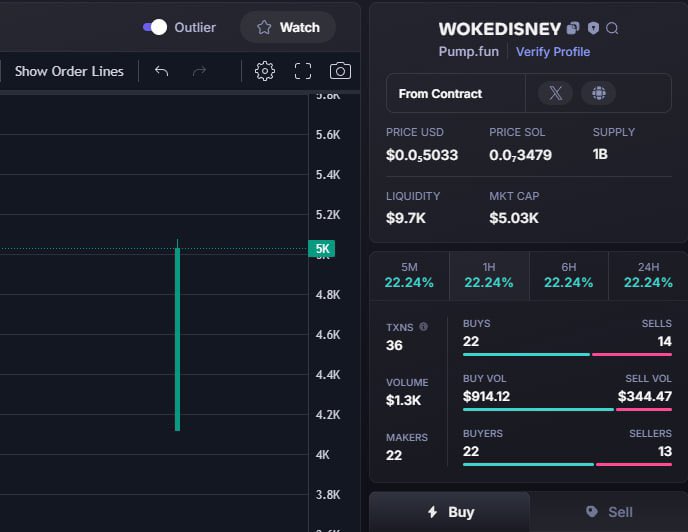This screenshot has width=688, height=532.
Task: Add token to Watch list
Action: coord(288,27)
